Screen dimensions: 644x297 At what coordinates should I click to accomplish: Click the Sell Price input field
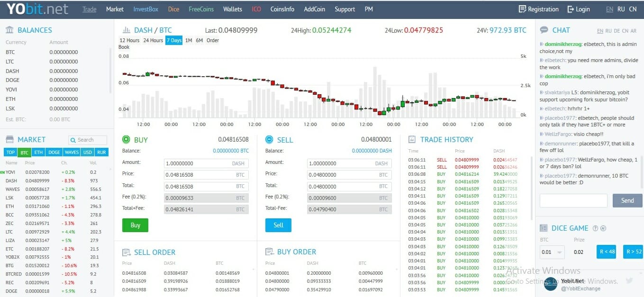tap(349, 175)
